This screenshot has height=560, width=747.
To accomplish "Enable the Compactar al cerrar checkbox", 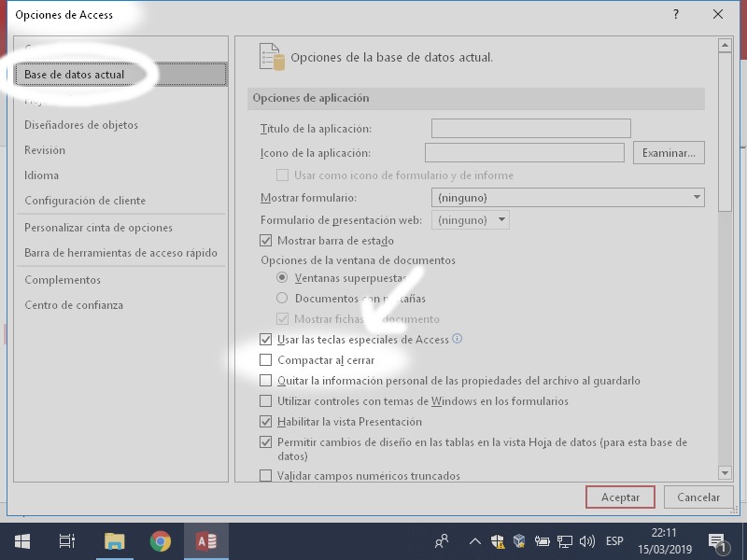I will [x=266, y=359].
